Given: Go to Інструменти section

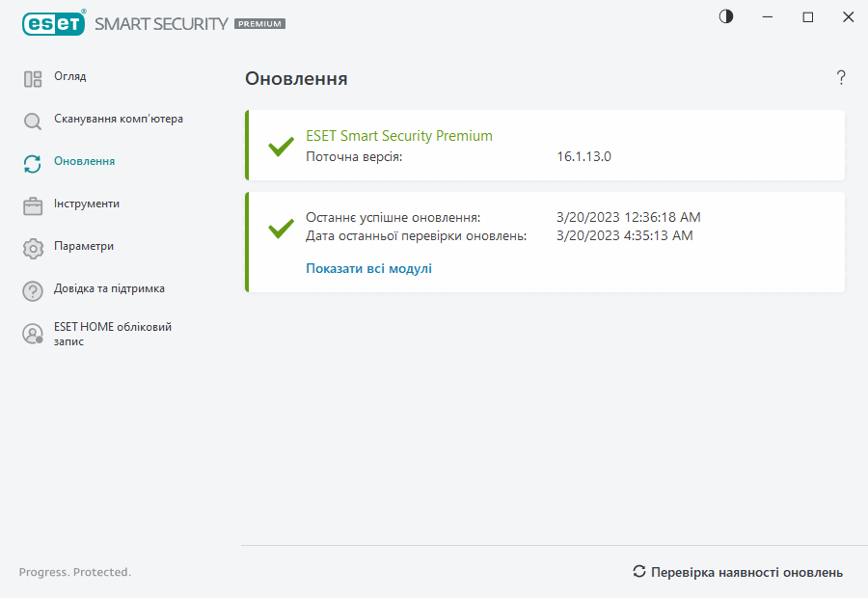Looking at the screenshot, I should [87, 204].
